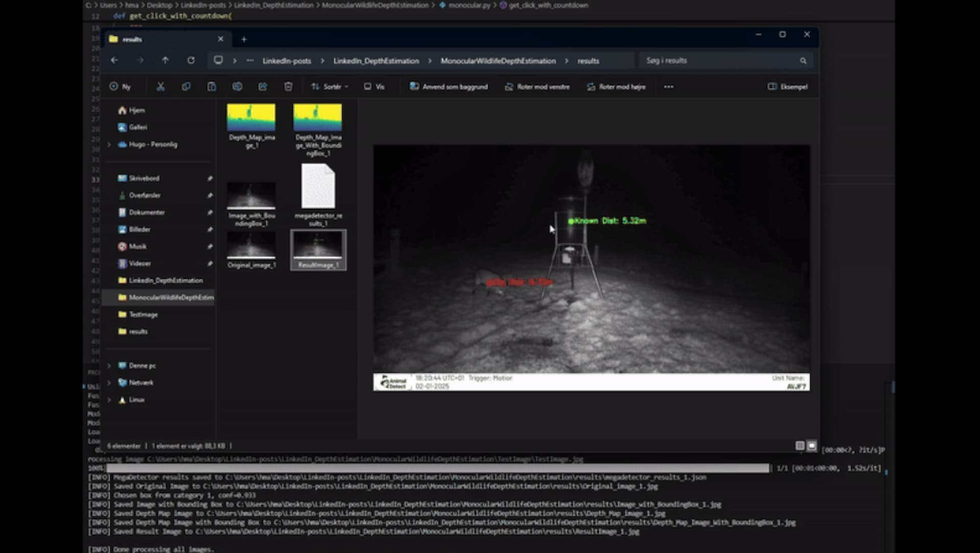Toggle the Eksempel preview pane
Viewport: 980px width, 553px height.
[788, 87]
